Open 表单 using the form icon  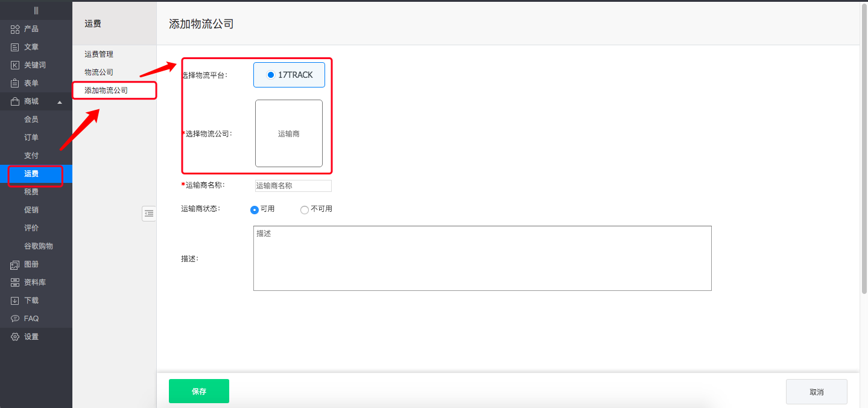tap(14, 83)
